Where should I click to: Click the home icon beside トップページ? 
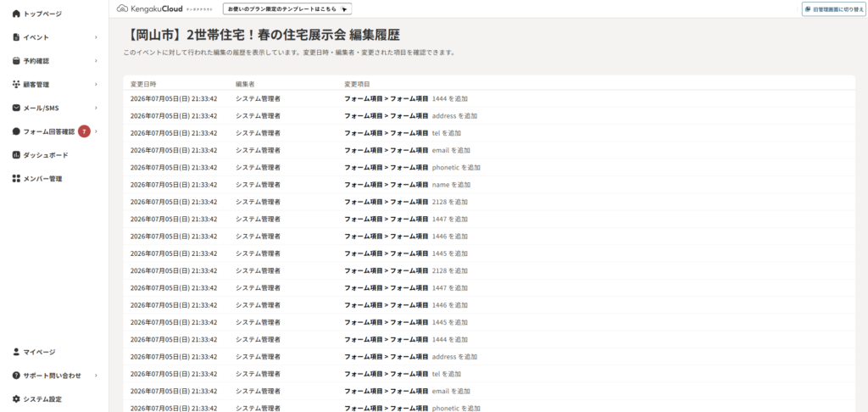16,14
